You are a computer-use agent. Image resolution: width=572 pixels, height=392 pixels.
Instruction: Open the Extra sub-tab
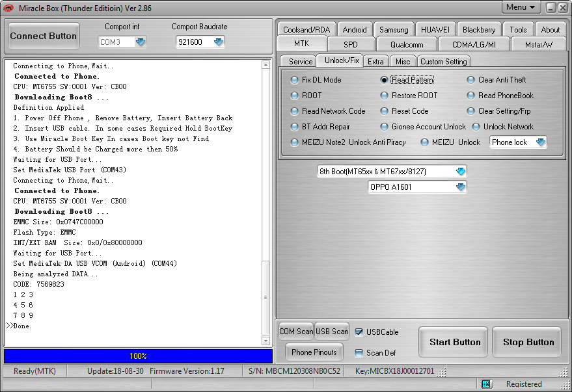tap(375, 61)
